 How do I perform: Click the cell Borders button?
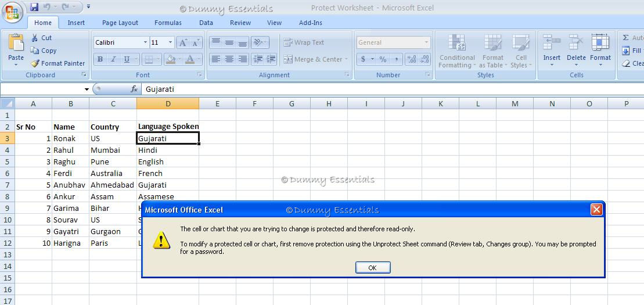coord(149,59)
